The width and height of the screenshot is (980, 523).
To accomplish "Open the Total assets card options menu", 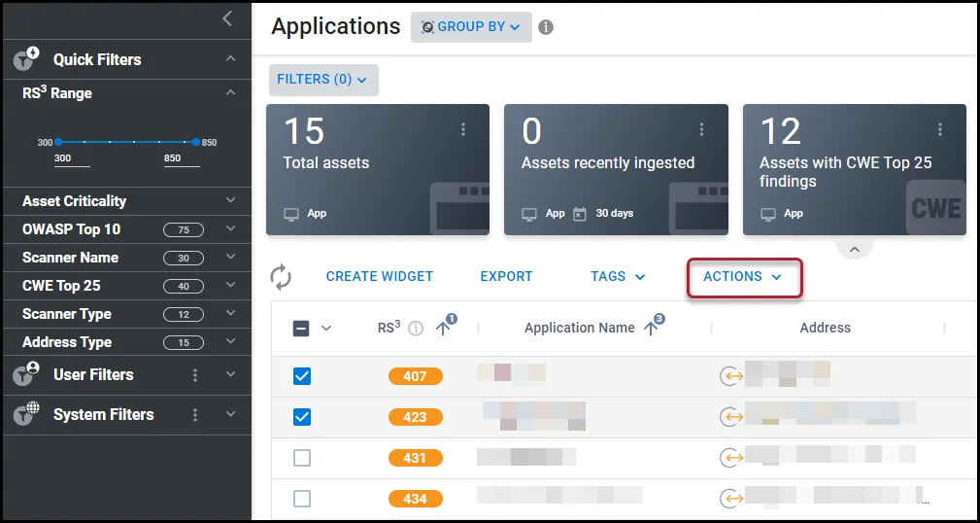I will 463,129.
